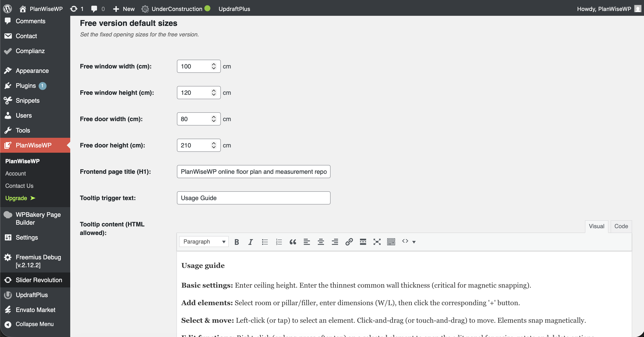
Task: Insert a link in the tooltip content
Action: [x=349, y=242]
